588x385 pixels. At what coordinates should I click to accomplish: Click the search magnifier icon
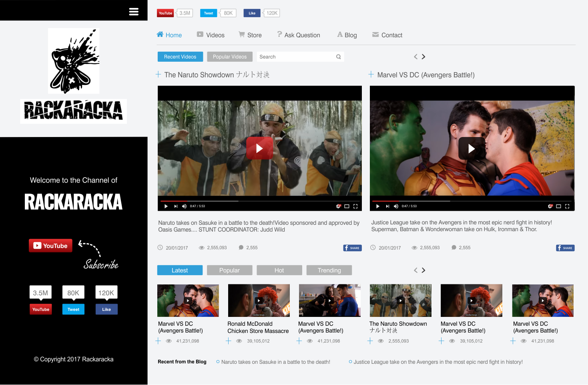(x=339, y=56)
